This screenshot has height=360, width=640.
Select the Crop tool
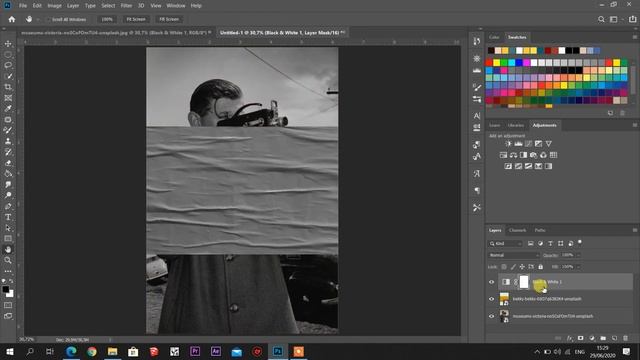tap(8, 87)
